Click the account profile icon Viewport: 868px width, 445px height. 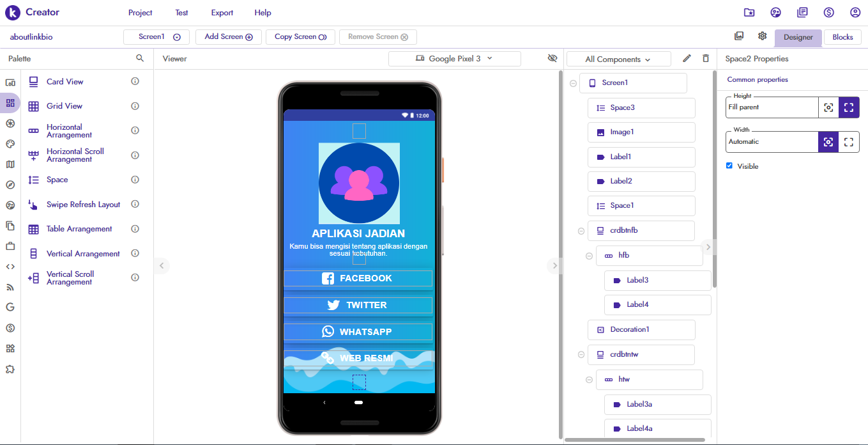[x=855, y=13]
